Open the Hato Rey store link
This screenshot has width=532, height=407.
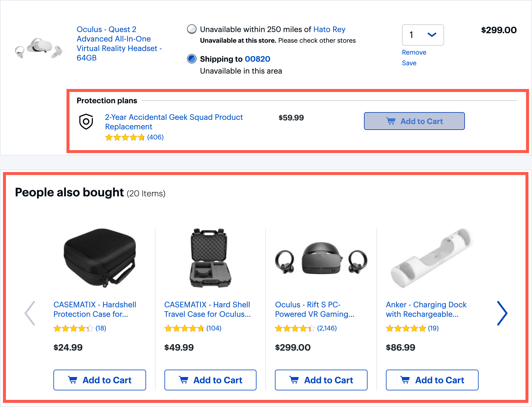tap(329, 29)
